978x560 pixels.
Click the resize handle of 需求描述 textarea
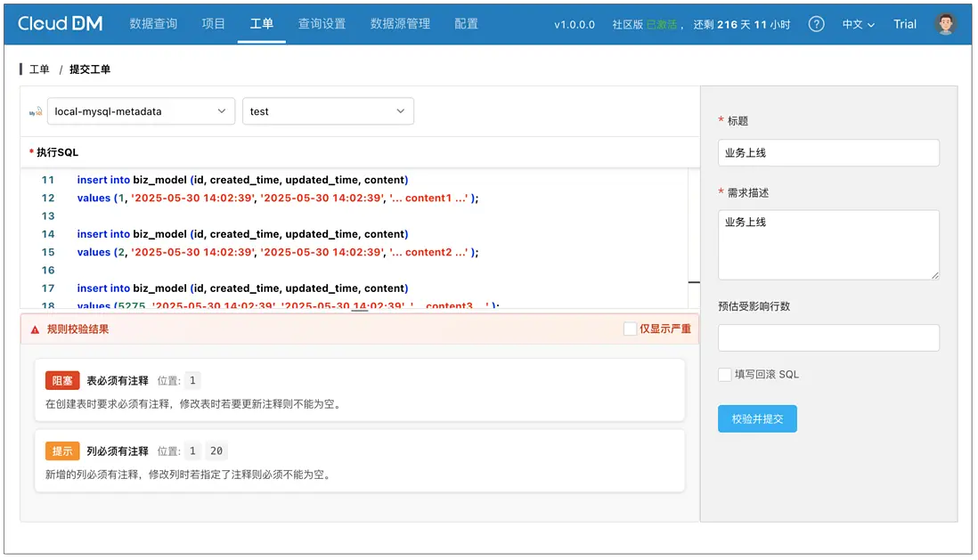935,275
